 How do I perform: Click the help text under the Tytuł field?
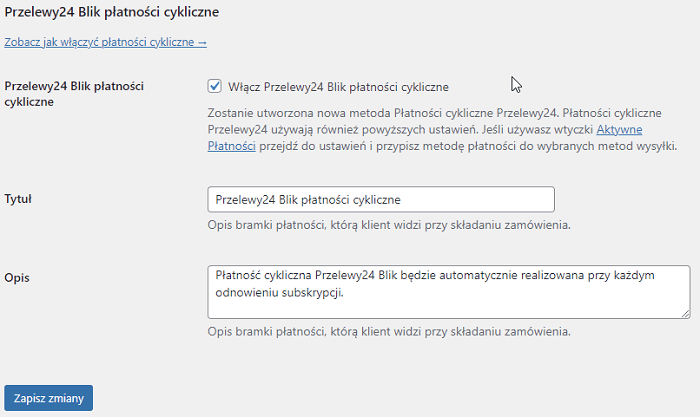[x=389, y=224]
